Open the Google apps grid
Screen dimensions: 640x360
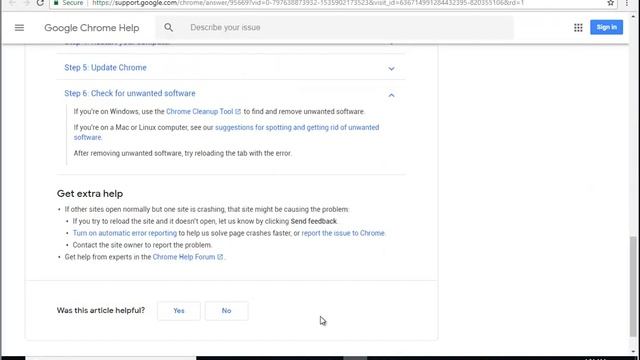point(578,28)
